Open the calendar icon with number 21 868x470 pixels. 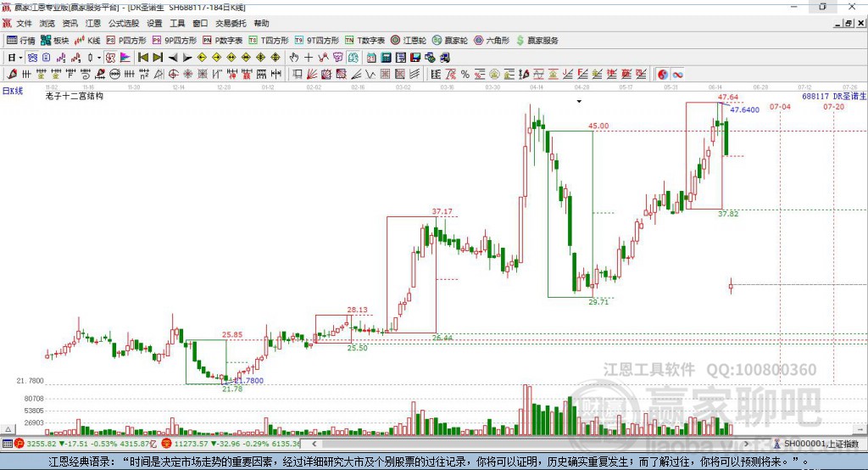click(371, 58)
